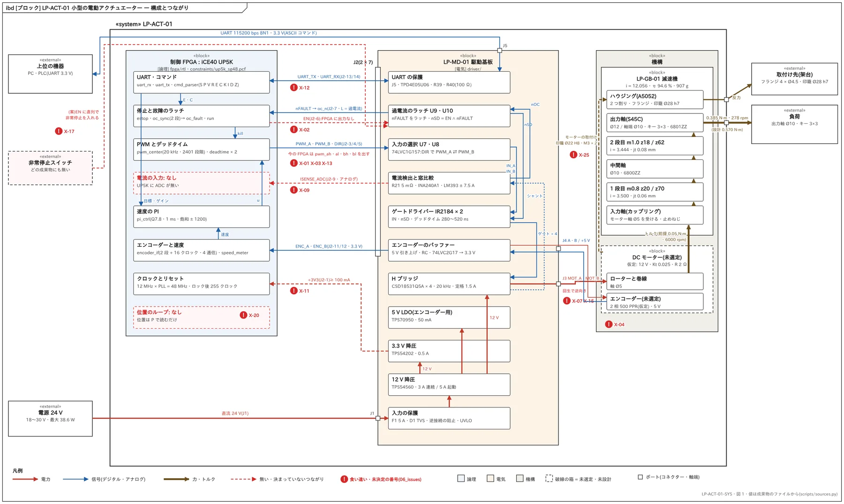Click the dashed-box legend symbol for 未選定
The image size is (844, 504).
pos(549,479)
